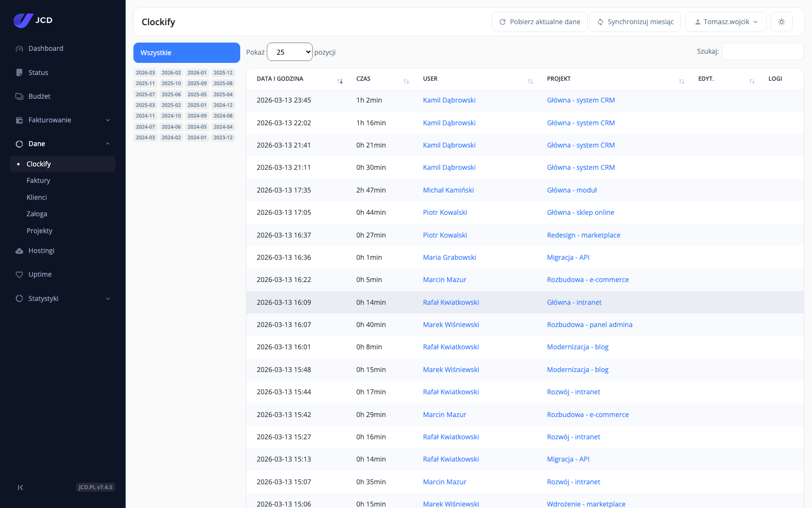The height and width of the screenshot is (508, 812).
Task: Click the Clockify page title
Action: click(x=158, y=22)
